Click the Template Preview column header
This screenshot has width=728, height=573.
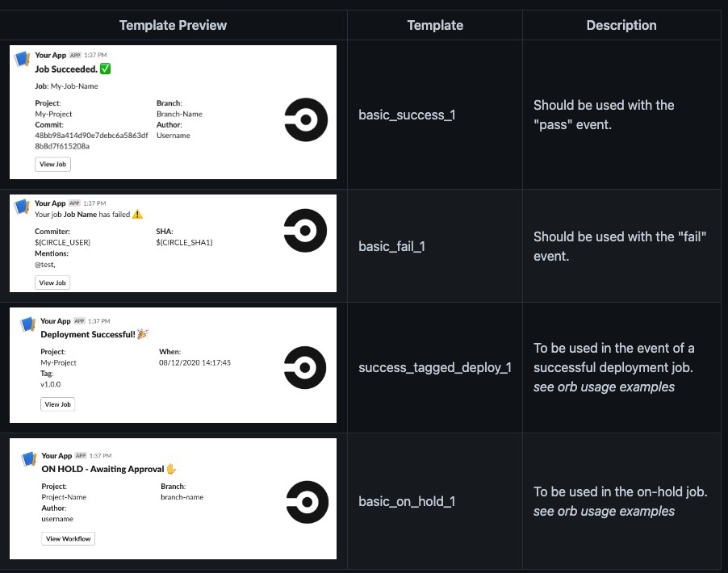click(x=173, y=25)
